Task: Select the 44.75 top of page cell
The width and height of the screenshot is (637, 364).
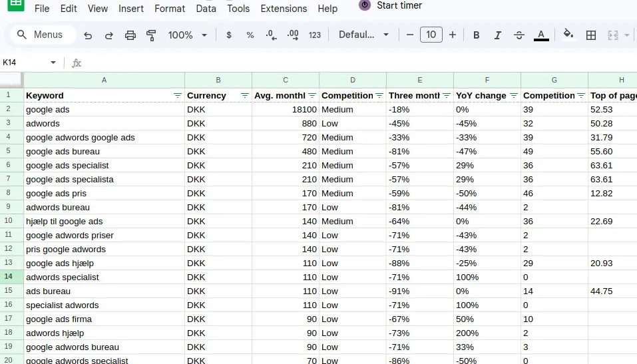Action: (612, 291)
